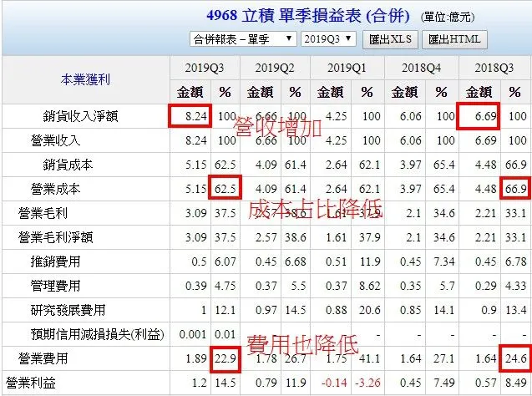
Task: Select the % subheader under 2018Q3
Action: click(x=514, y=92)
